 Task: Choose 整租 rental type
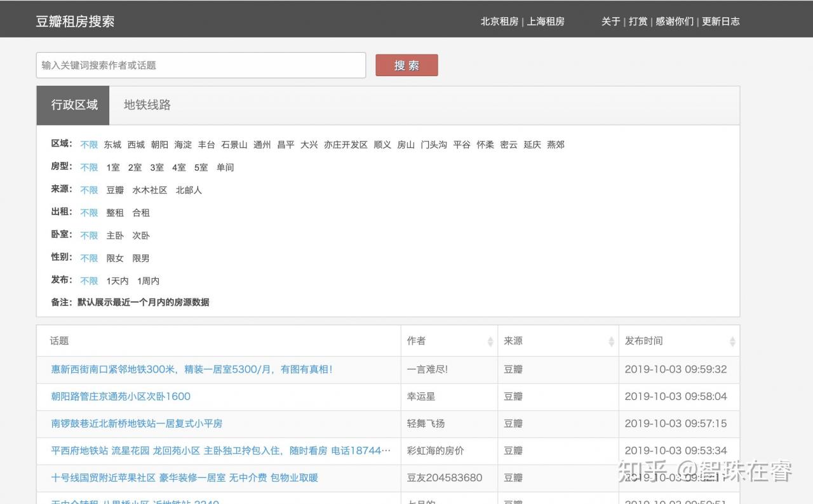click(115, 213)
